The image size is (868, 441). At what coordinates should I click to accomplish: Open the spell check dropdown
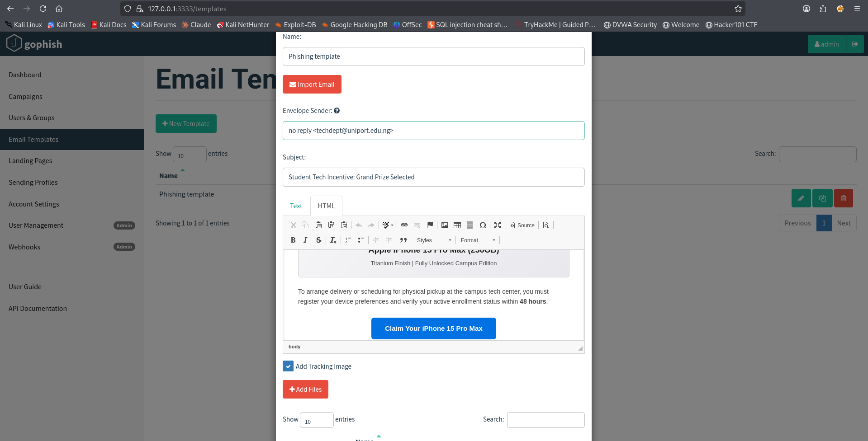point(388,225)
